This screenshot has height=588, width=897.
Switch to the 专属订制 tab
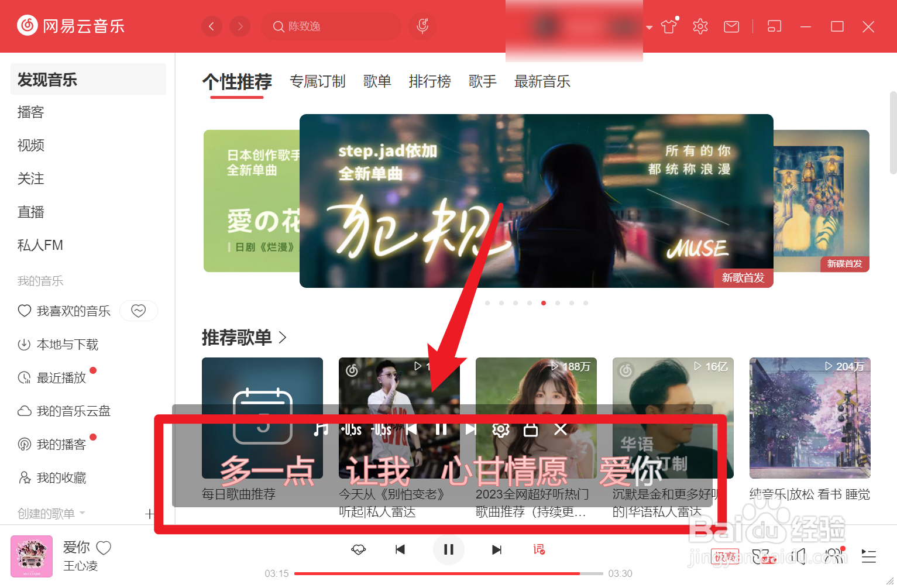click(318, 81)
